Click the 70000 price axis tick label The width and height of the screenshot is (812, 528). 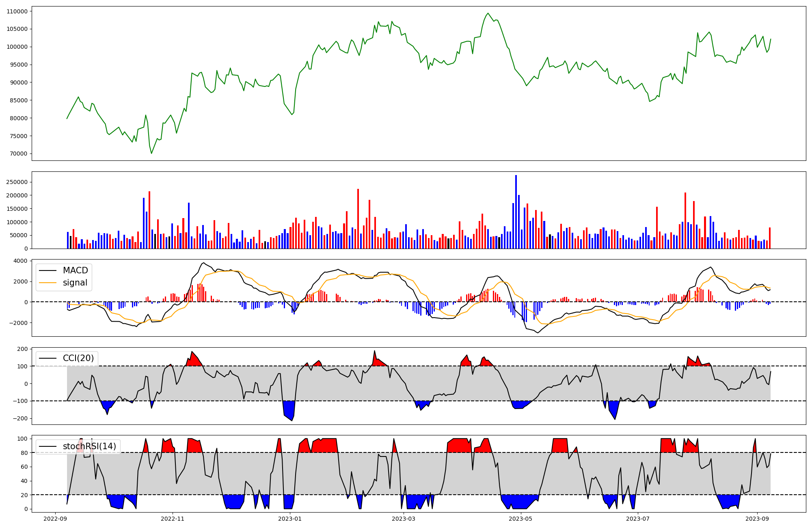tap(19, 154)
